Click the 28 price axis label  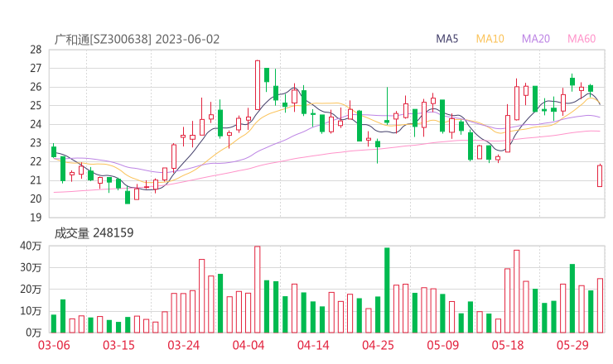click(x=36, y=50)
